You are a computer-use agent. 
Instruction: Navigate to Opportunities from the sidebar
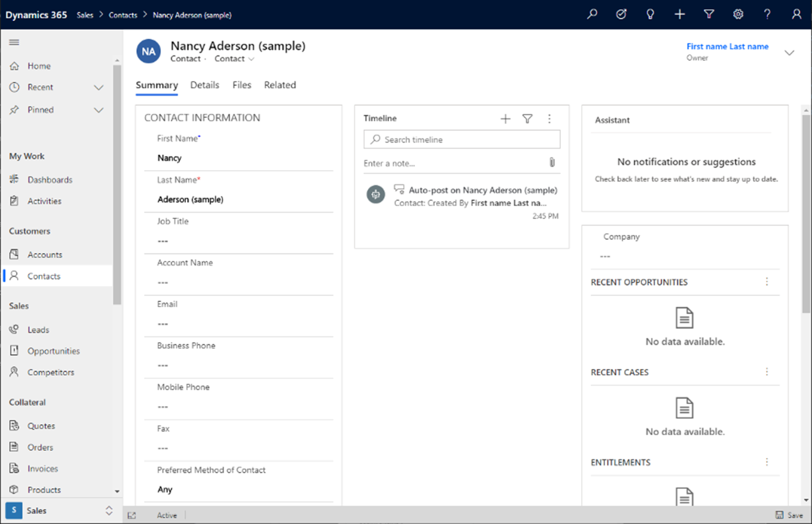click(x=53, y=351)
